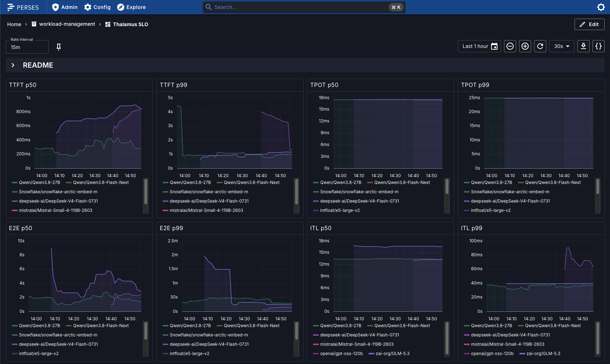Click the TTFT p99 panel title
The image size is (610, 364).
tap(173, 85)
